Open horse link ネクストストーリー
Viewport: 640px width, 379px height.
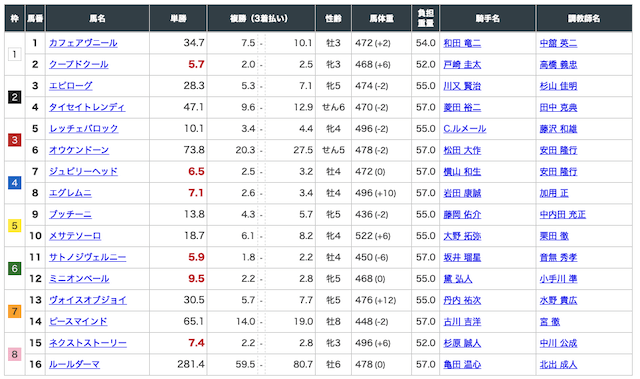[x=88, y=343]
